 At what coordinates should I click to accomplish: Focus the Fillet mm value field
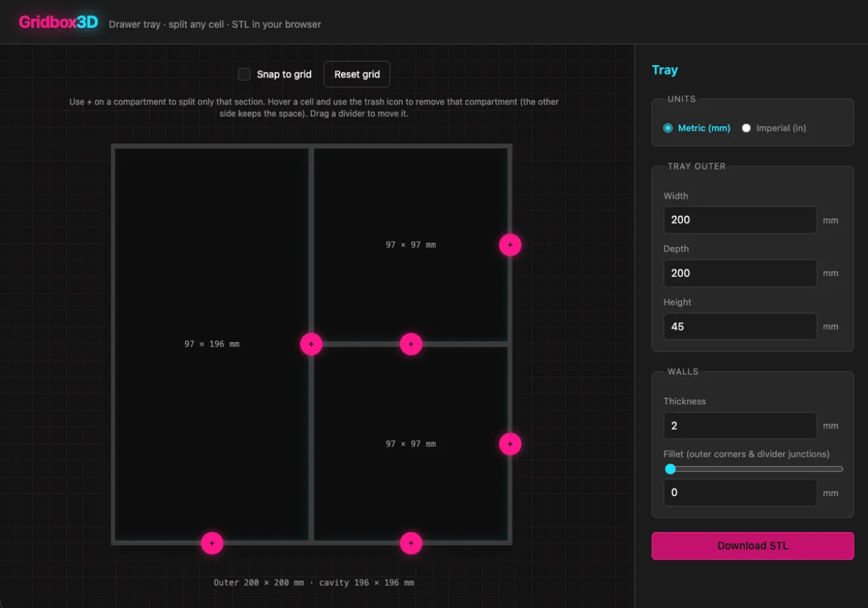tap(740, 493)
